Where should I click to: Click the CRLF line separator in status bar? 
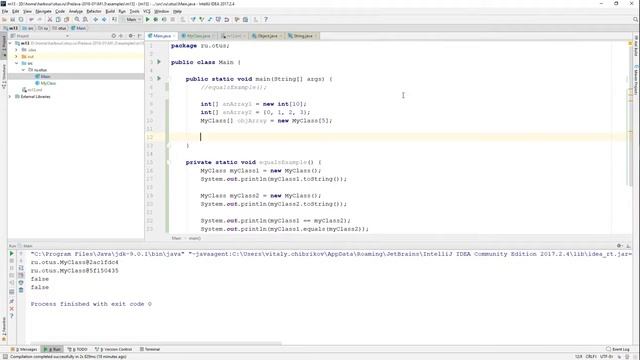pos(591,357)
